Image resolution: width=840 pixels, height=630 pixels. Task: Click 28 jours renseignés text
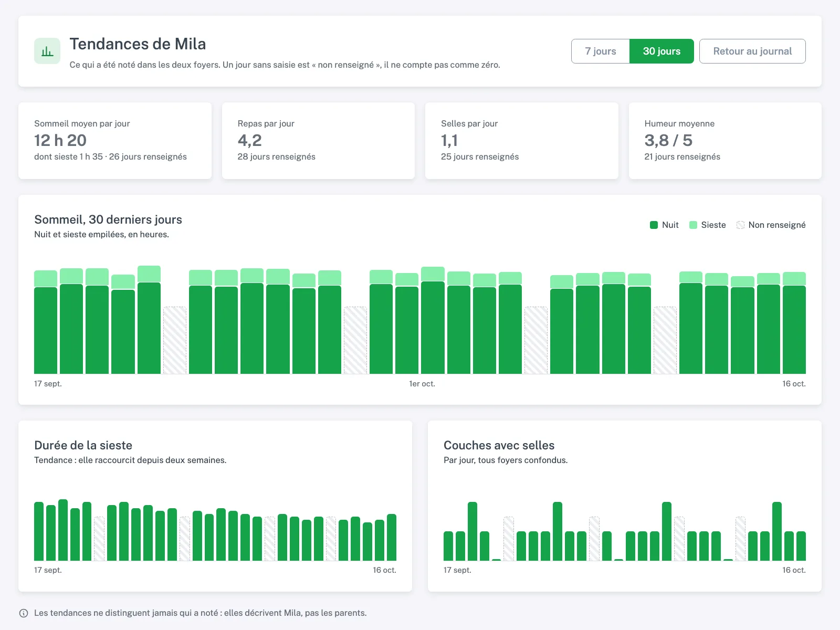point(276,156)
